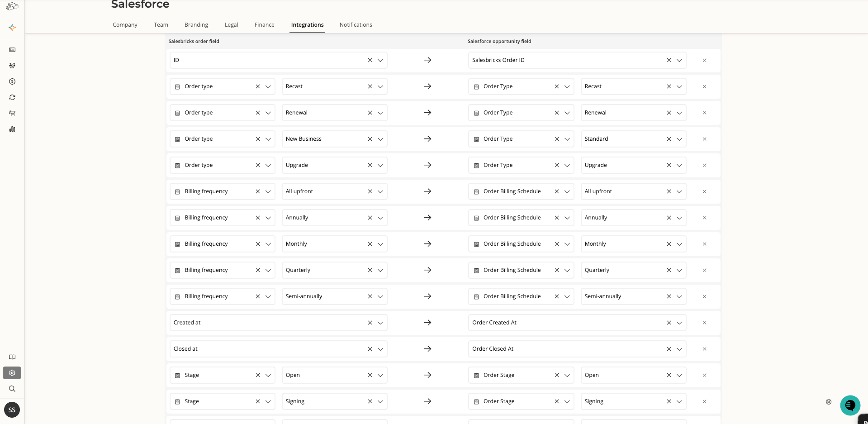Click the settings gear sidebar icon
This screenshot has width=868, height=424.
(12, 373)
